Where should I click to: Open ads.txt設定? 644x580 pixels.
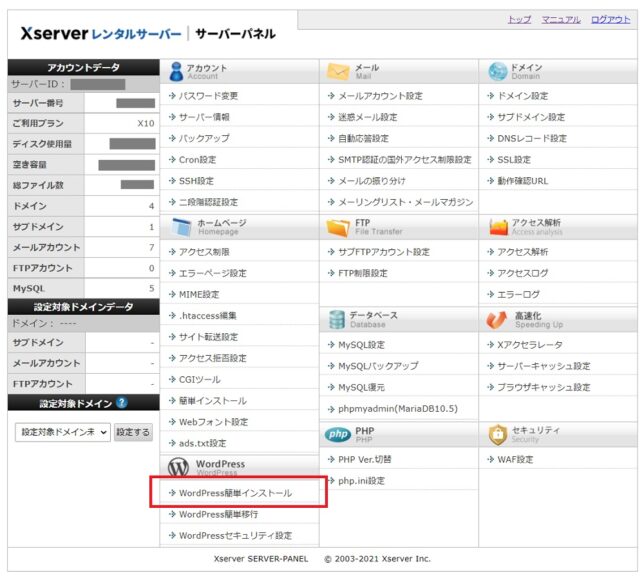tap(202, 443)
